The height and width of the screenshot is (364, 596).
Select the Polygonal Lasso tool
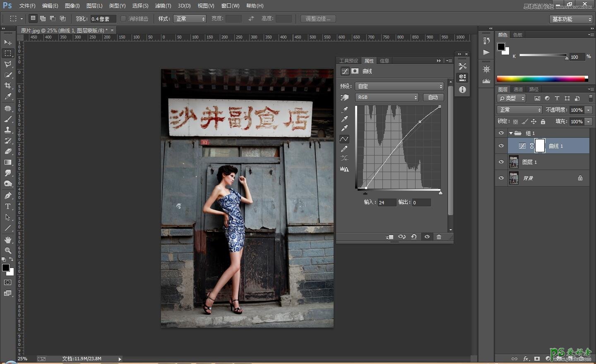click(x=8, y=64)
